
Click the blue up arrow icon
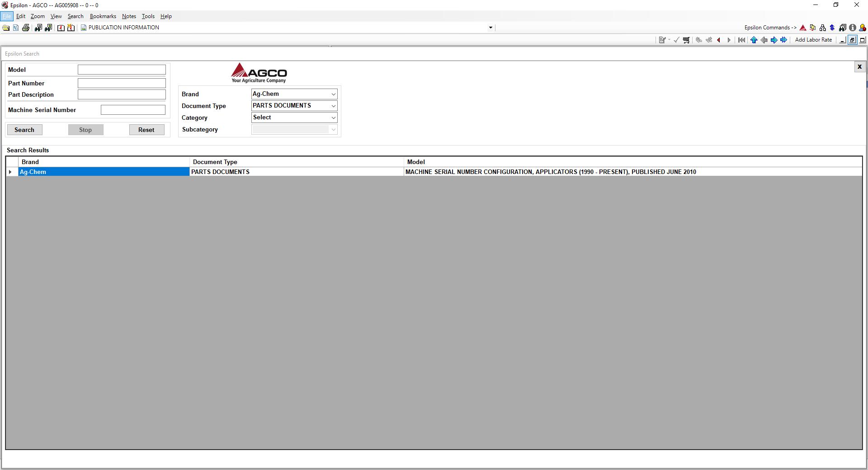coord(754,40)
